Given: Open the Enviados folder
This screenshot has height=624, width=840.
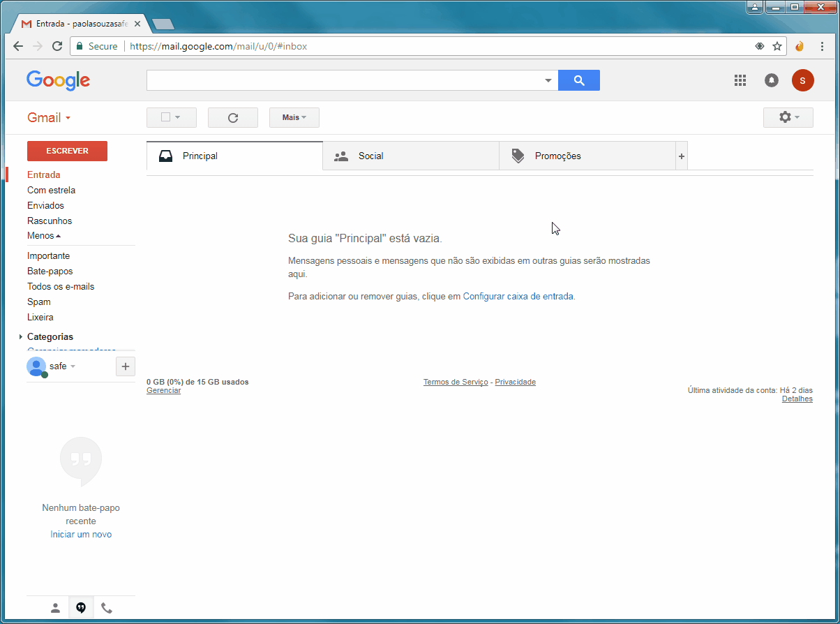Looking at the screenshot, I should point(45,206).
